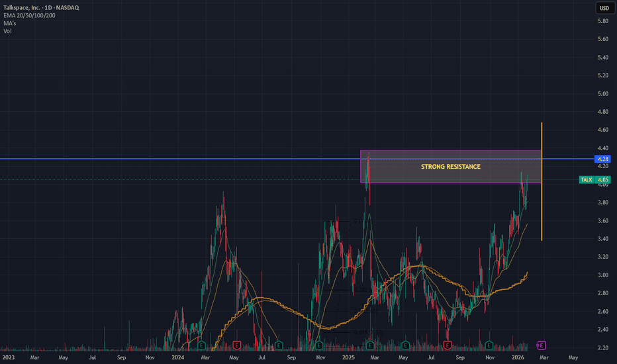The height and width of the screenshot is (364, 617).
Task: Click the green earnings marker near July 2024
Action: point(279,345)
